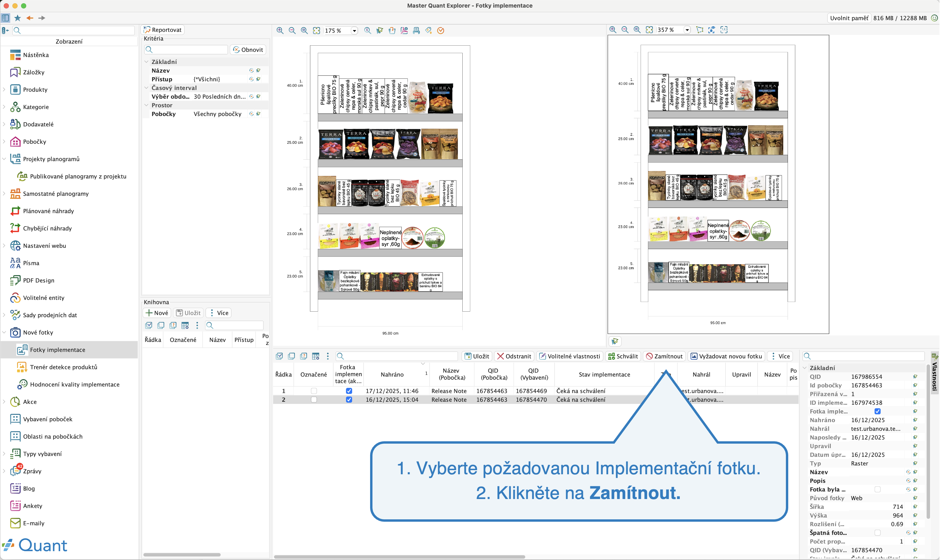Collapse the Nové fotky tree node
Screen dimensions: 940x560
click(x=4, y=333)
